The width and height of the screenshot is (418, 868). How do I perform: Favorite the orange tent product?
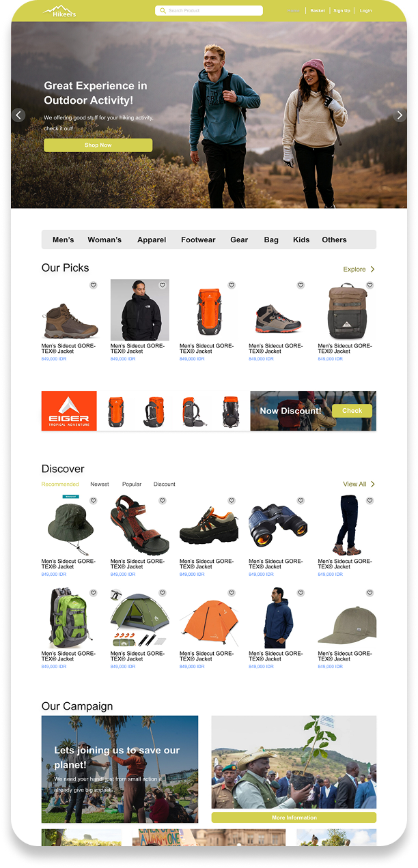[x=232, y=593]
